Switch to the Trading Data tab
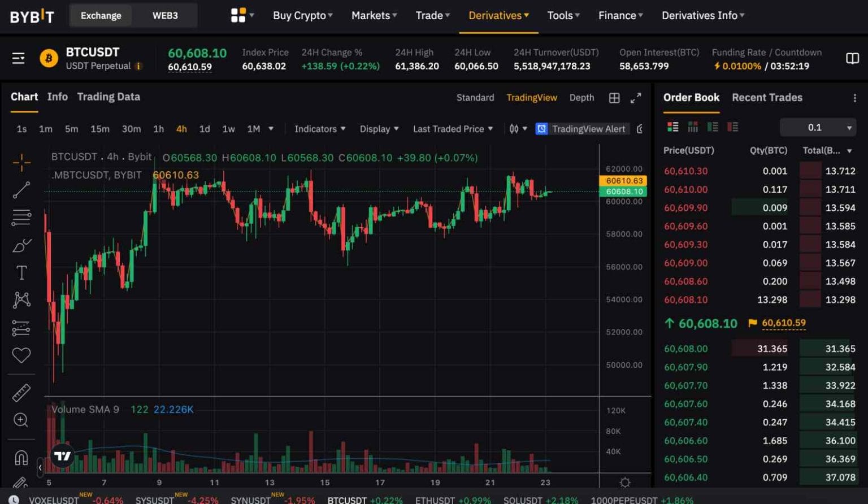This screenshot has width=868, height=504. click(x=108, y=97)
